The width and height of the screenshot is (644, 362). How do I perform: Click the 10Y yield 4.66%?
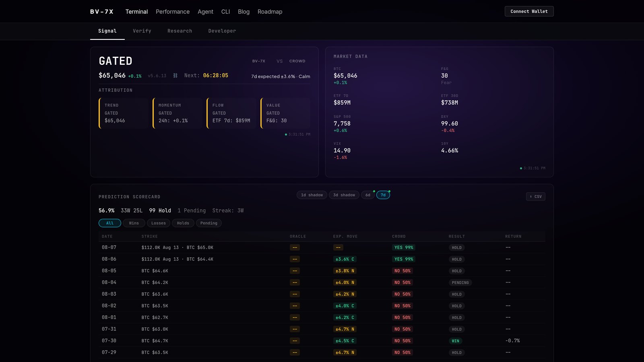click(450, 150)
